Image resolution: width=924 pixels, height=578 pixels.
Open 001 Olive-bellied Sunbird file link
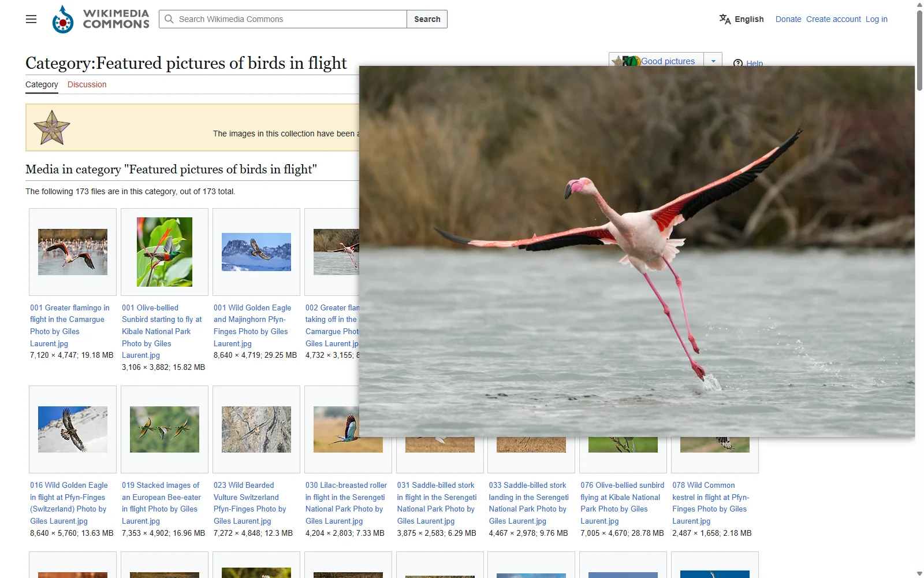(162, 331)
